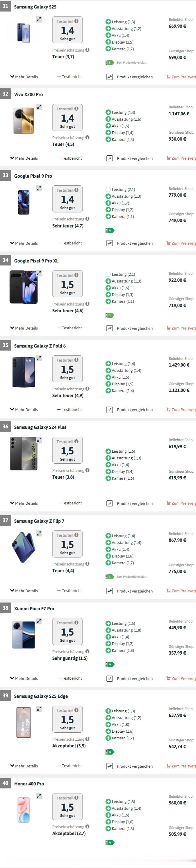This screenshot has width=196, height=868.
Task: Add Google Pixel 9 Pro XL to comparison
Action: (109, 328)
